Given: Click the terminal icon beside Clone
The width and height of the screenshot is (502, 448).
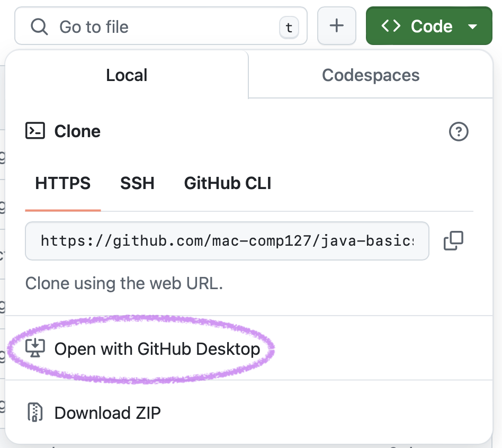Looking at the screenshot, I should (34, 131).
